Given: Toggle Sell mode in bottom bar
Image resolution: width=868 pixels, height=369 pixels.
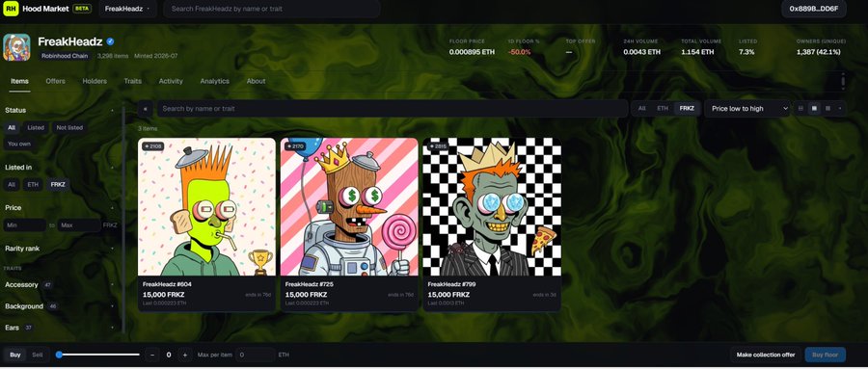Looking at the screenshot, I should tap(37, 355).
